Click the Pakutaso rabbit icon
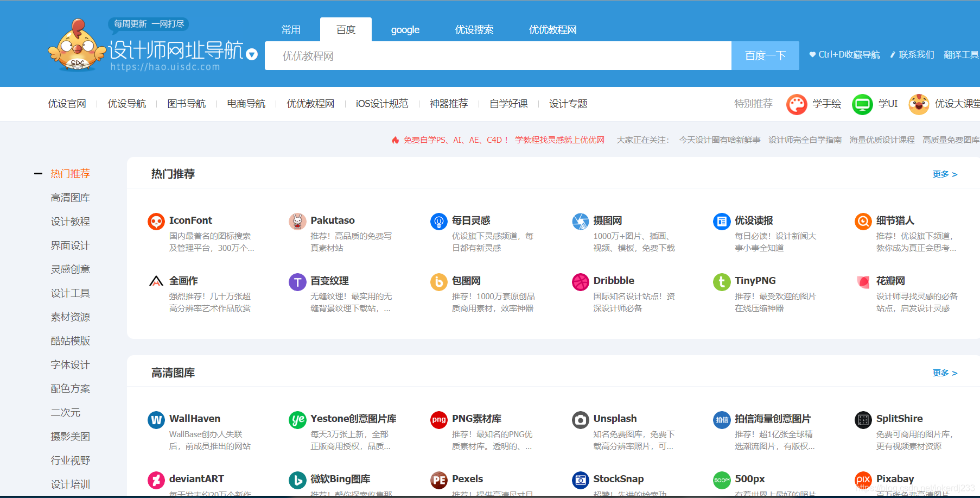Image resolution: width=980 pixels, height=498 pixels. pos(297,222)
